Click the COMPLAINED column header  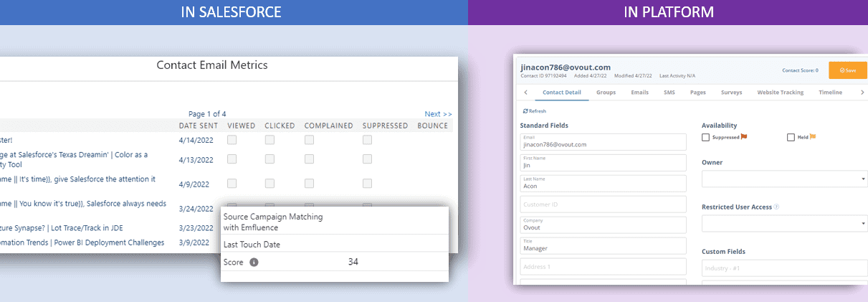[x=328, y=126]
